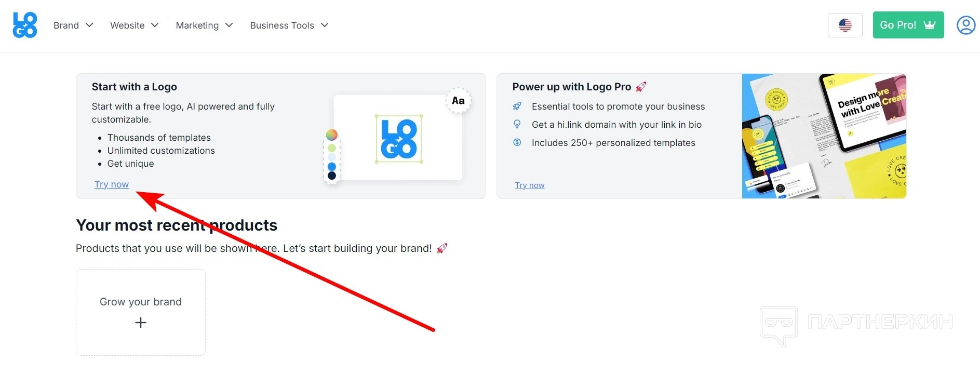
Task: Click the Aa font badge on logo preview
Action: click(458, 101)
